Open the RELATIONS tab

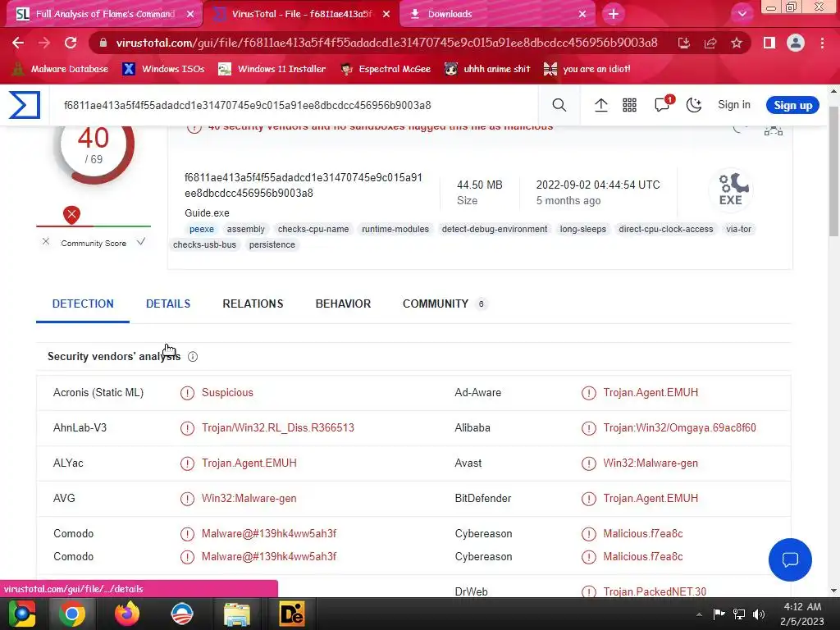pos(253,304)
